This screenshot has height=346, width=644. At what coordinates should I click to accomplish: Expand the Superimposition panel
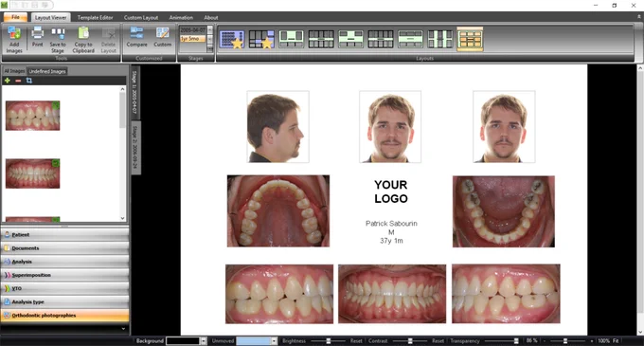point(65,275)
